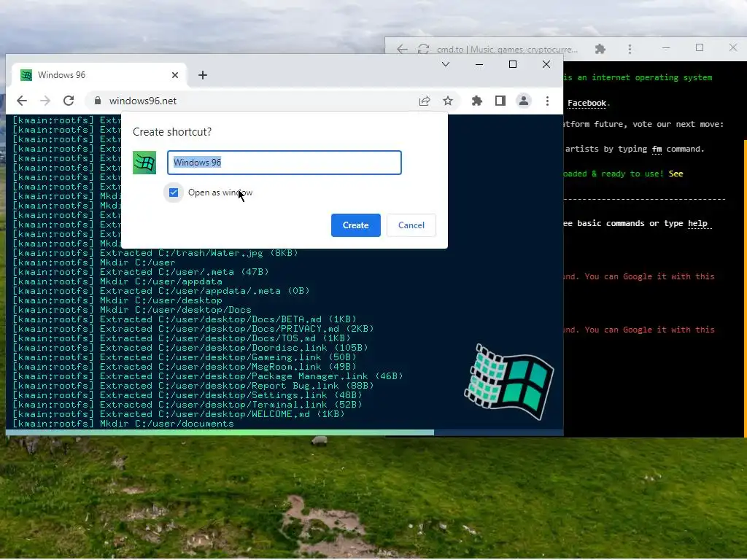View site info via the padlock icon

click(x=98, y=101)
